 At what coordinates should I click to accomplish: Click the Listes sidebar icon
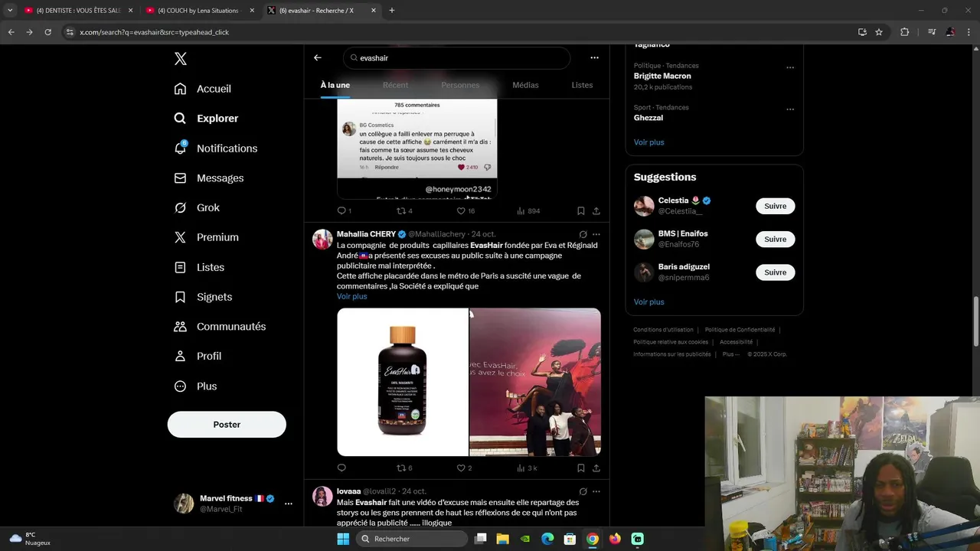(180, 267)
